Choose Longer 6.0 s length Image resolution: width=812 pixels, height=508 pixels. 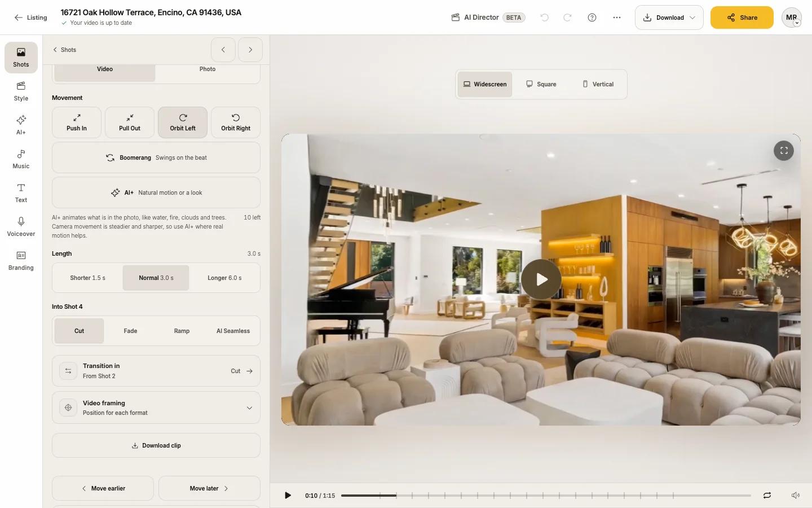point(224,278)
